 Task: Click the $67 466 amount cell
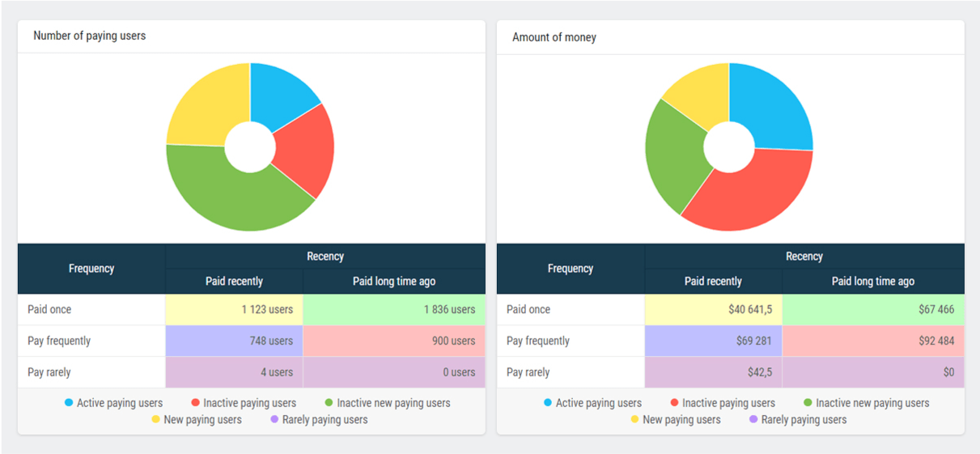[x=873, y=309]
